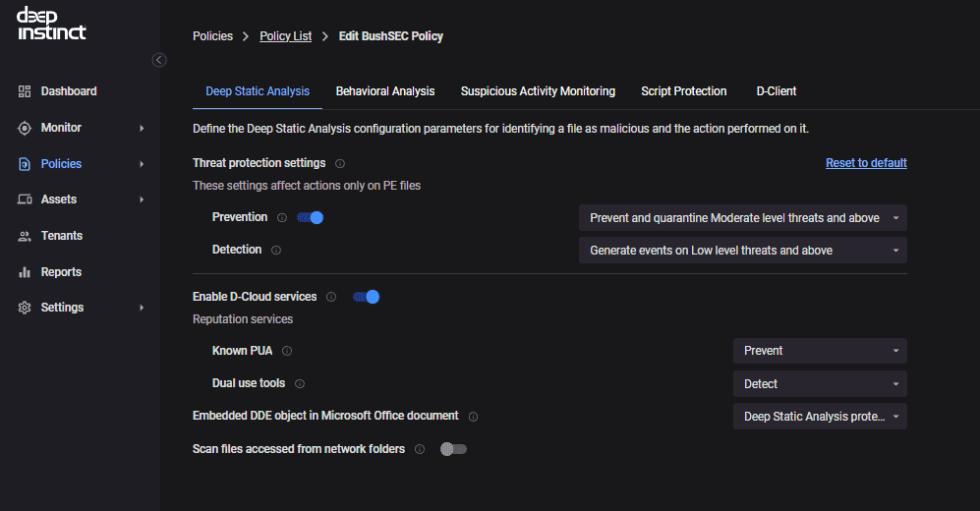980x511 pixels.
Task: Select the Deep Static Analysis tab
Action: coord(258,91)
